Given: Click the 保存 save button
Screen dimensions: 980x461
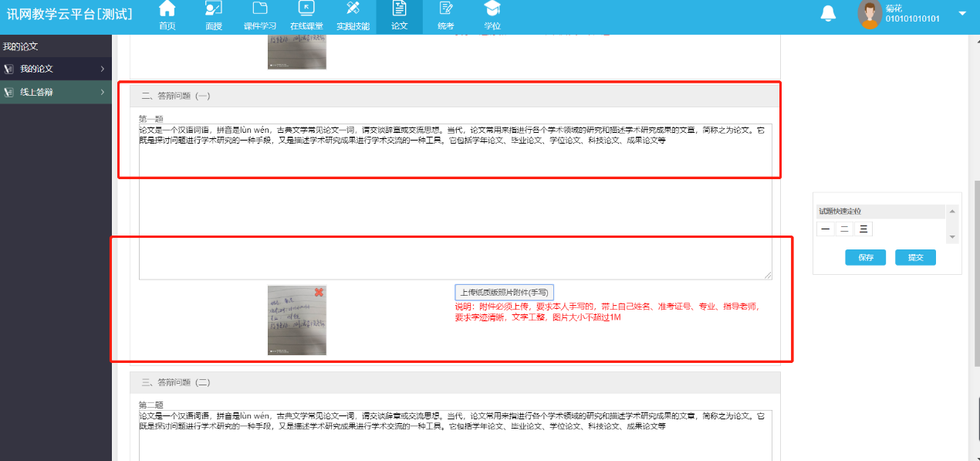Looking at the screenshot, I should [x=865, y=257].
